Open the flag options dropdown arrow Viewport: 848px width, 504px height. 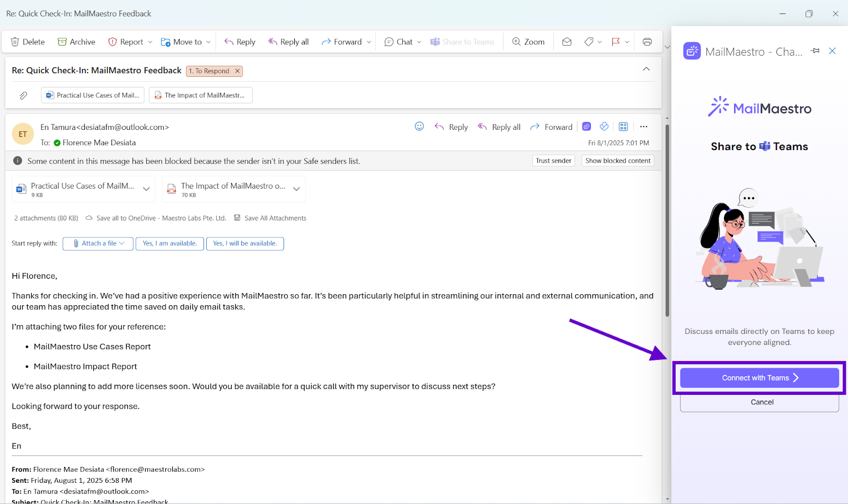click(627, 42)
